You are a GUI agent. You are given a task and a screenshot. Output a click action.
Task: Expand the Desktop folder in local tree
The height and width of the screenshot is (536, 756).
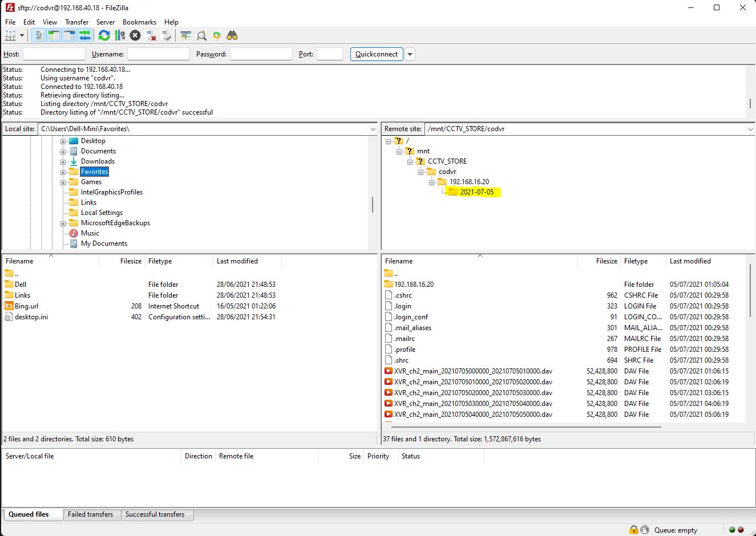coord(63,141)
